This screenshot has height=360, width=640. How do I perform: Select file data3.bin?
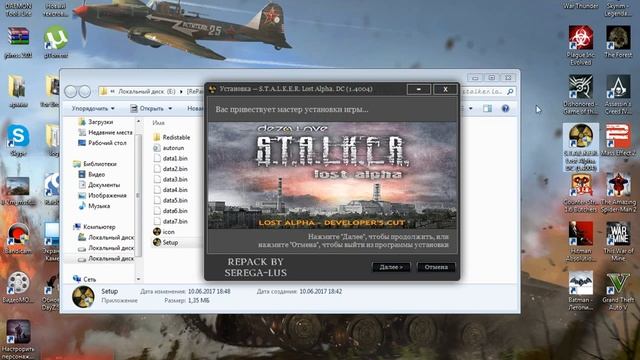pos(170,179)
